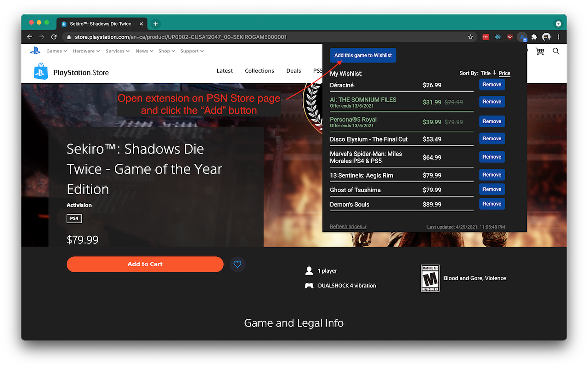Click the DUALSHOCK controller icon

coord(309,286)
